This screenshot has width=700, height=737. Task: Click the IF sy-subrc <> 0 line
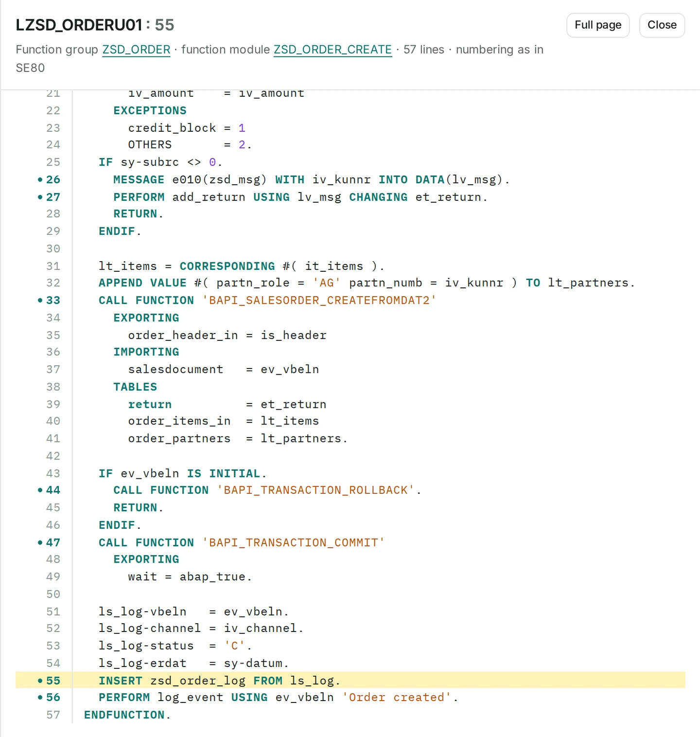[x=160, y=162]
